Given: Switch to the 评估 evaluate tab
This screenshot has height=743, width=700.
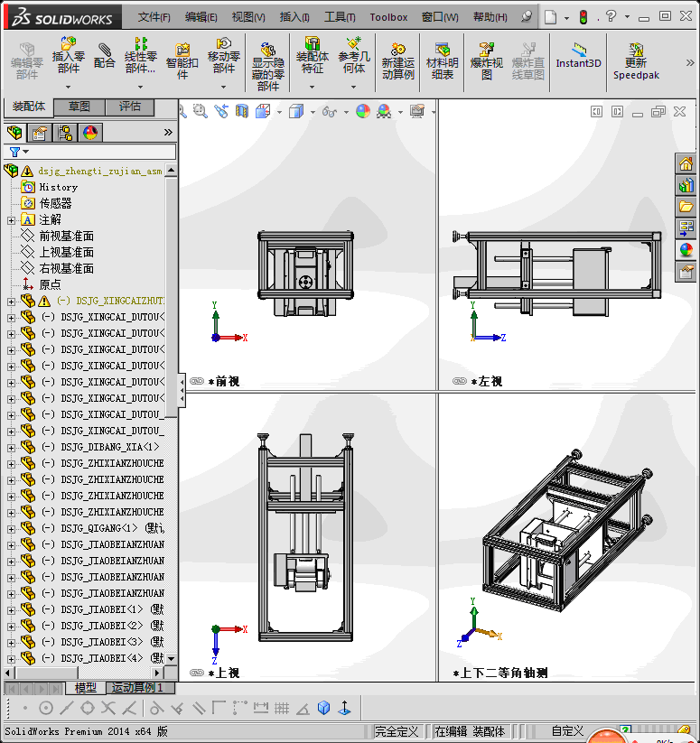Looking at the screenshot, I should click(130, 107).
